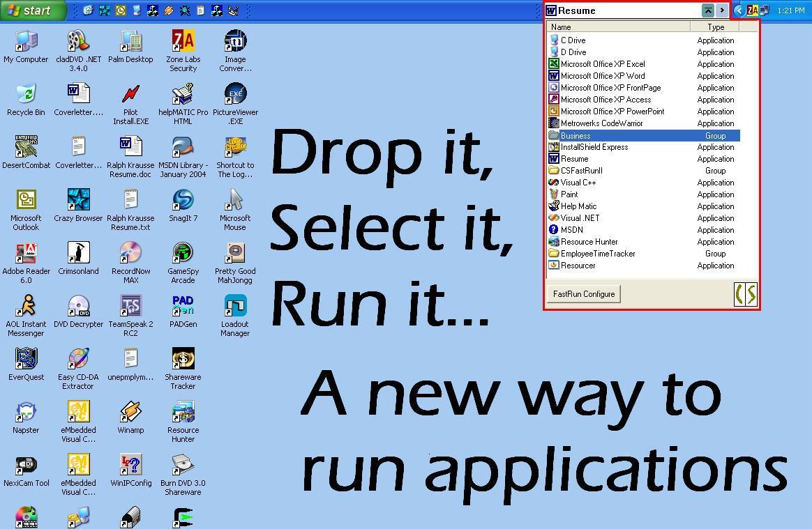The height and width of the screenshot is (529, 812).
Task: Open the CSFastRunII group row
Action: (x=644, y=171)
